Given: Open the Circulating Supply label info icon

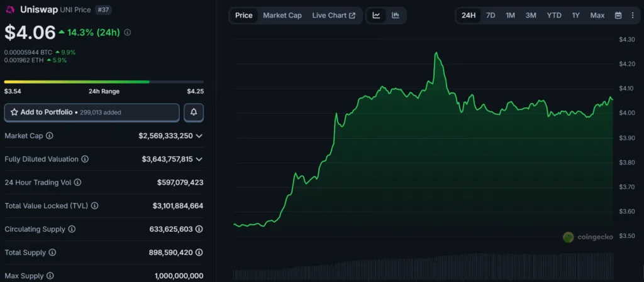Looking at the screenshot, I should [x=72, y=229].
